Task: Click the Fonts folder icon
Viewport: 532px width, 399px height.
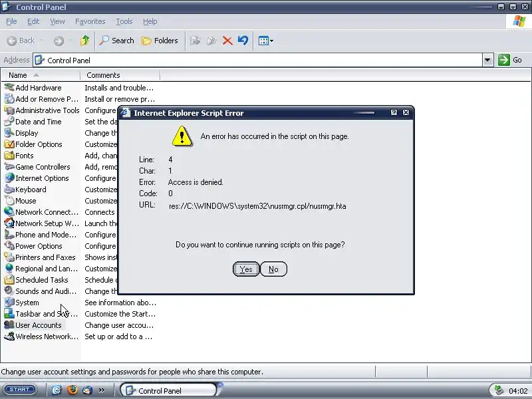Action: pos(9,156)
